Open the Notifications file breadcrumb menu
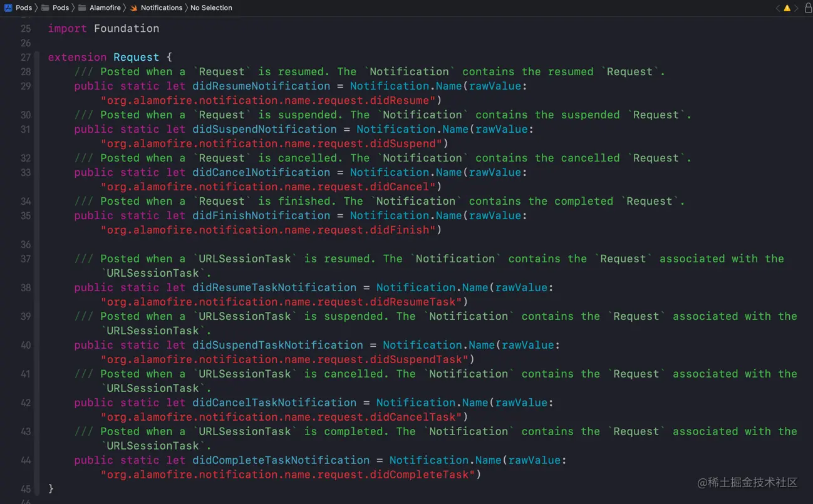813x504 pixels. [x=162, y=8]
